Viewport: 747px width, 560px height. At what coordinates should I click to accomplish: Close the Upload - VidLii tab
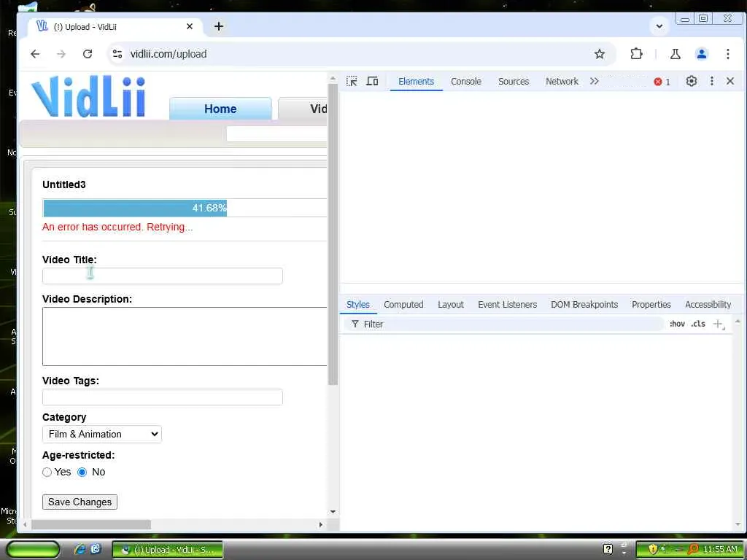coord(190,27)
